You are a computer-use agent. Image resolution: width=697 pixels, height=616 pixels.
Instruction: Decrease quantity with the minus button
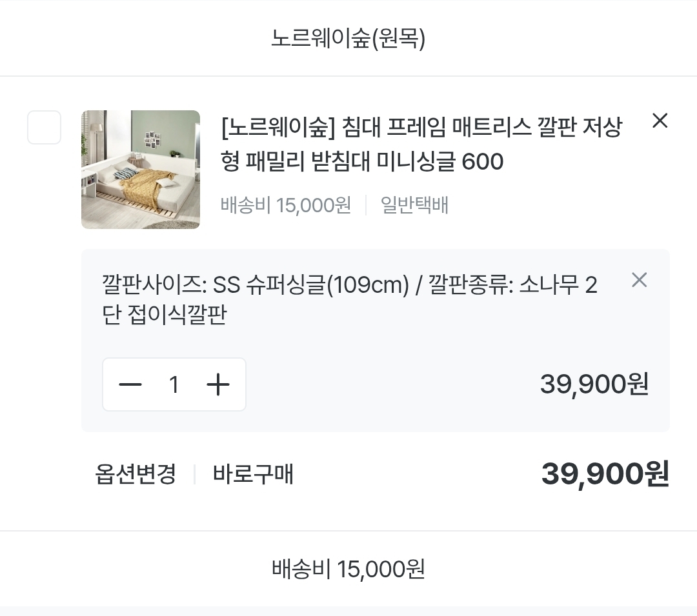pyautogui.click(x=130, y=385)
